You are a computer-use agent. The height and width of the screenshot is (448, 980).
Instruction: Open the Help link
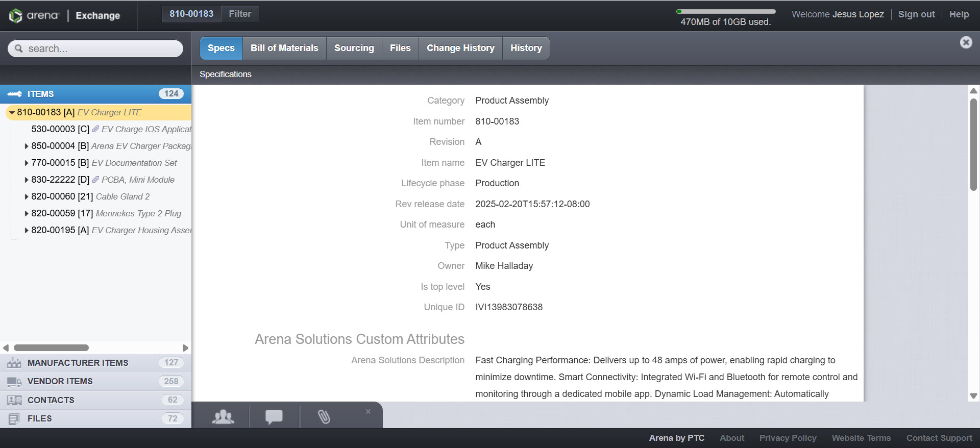coord(959,14)
